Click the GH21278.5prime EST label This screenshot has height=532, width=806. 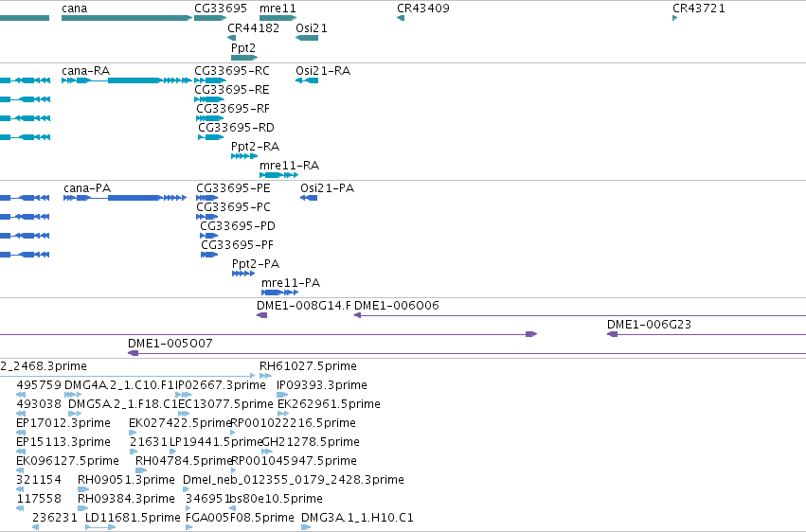click(x=311, y=442)
